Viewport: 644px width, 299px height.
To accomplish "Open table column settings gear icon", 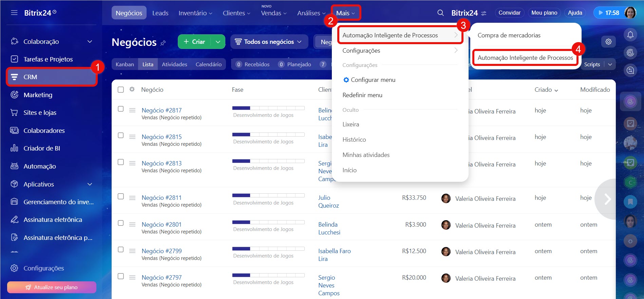I will (x=132, y=89).
